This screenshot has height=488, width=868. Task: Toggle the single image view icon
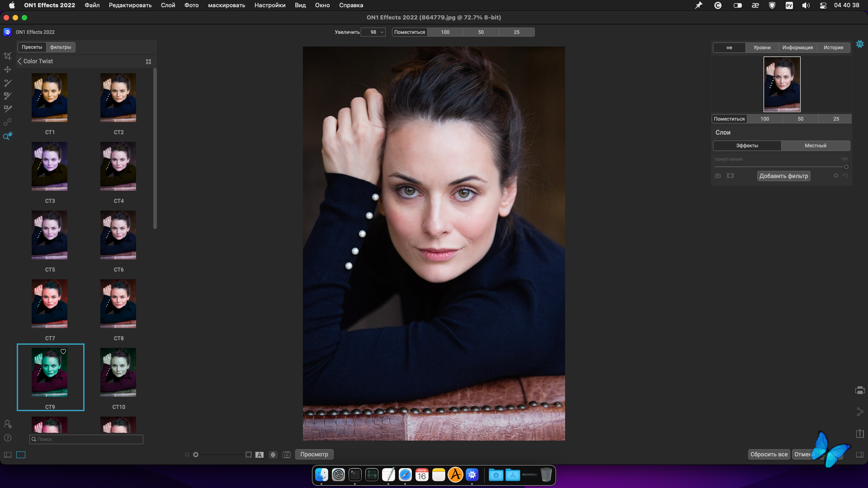21,455
